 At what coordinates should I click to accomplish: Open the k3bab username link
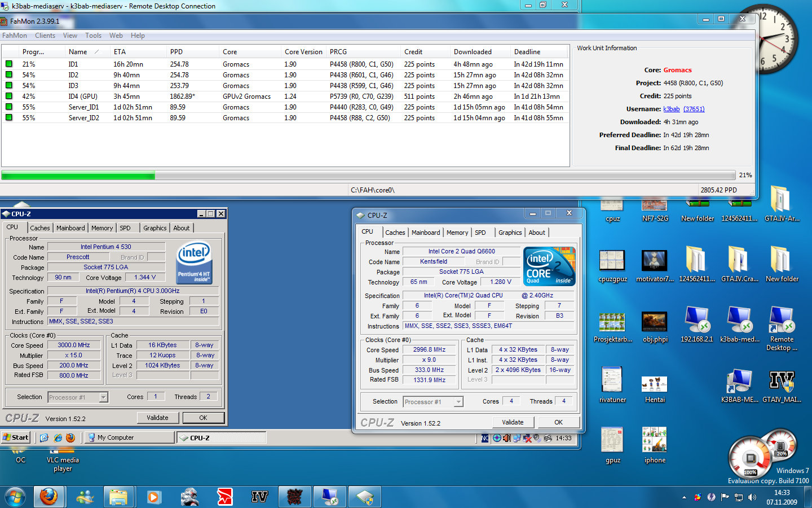(672, 109)
